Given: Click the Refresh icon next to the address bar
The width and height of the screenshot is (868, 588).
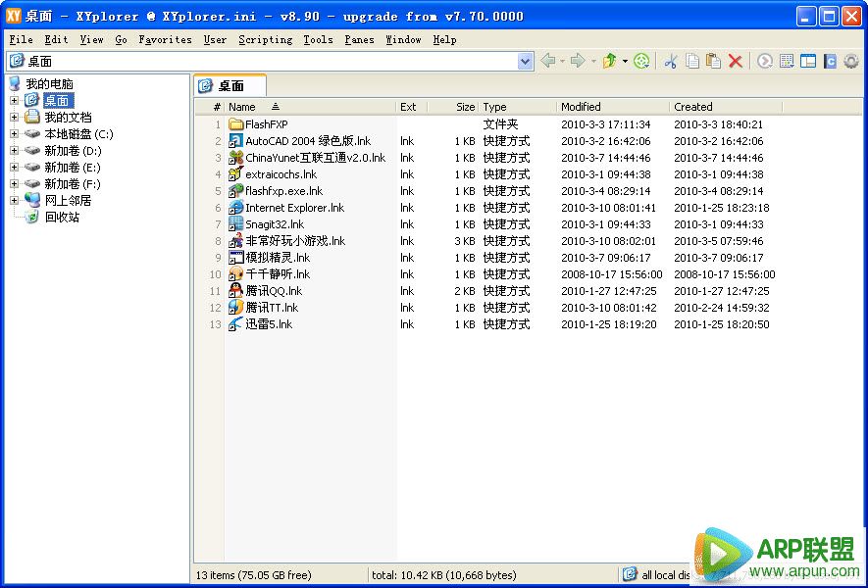Looking at the screenshot, I should coord(639,61).
